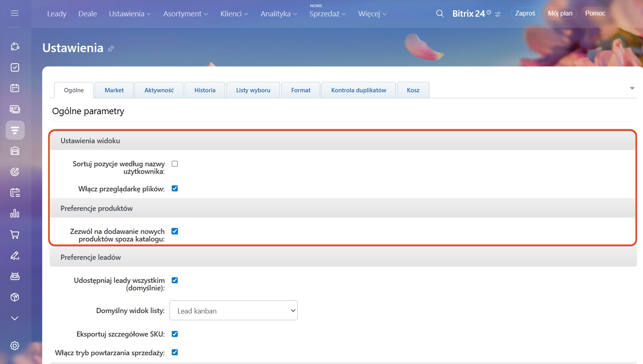
Task: Click the search magnifier icon
Action: click(440, 14)
